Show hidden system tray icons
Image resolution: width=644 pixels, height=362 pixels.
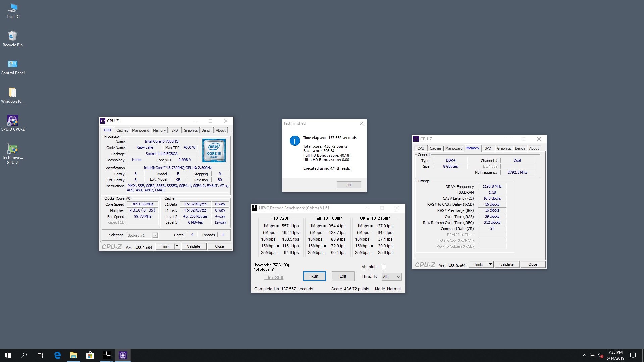click(584, 355)
